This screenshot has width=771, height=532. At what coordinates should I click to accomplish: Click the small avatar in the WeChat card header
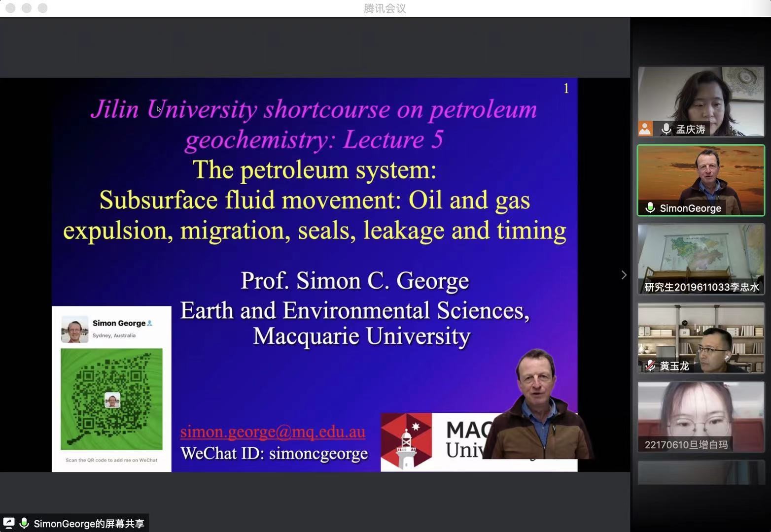(74, 329)
